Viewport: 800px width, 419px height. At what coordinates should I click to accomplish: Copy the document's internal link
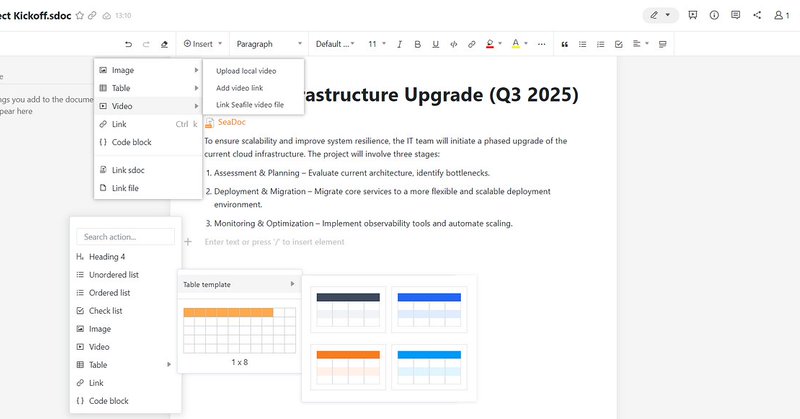pyautogui.click(x=92, y=16)
